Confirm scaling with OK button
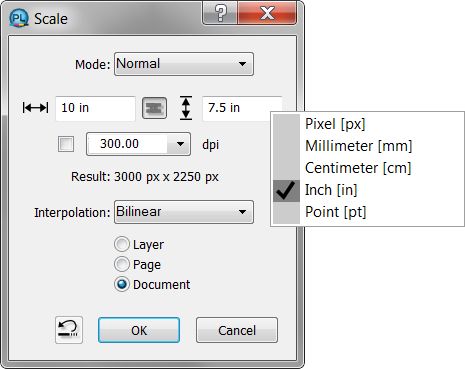The height and width of the screenshot is (369, 465). tap(139, 330)
